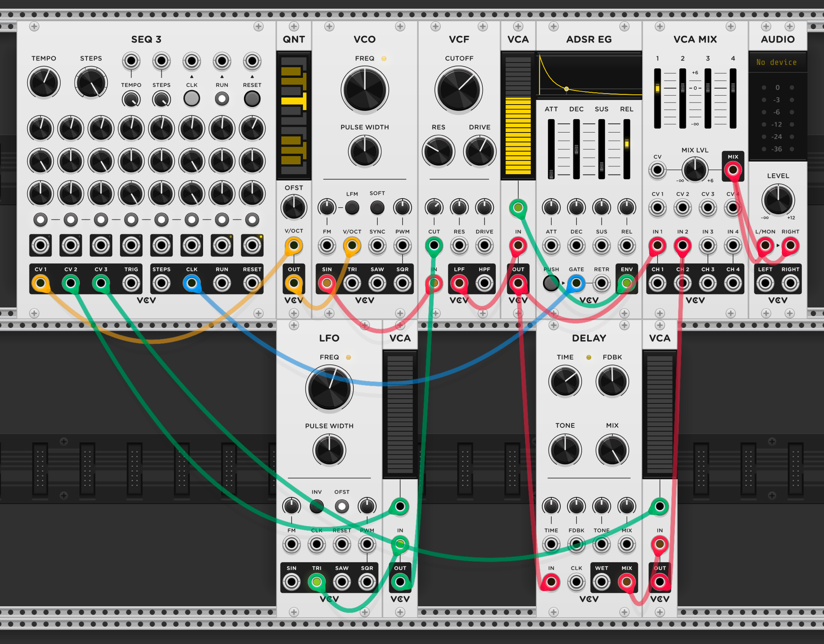Click SEQ 3 STEPS output jack
824x644 pixels.
(162, 283)
